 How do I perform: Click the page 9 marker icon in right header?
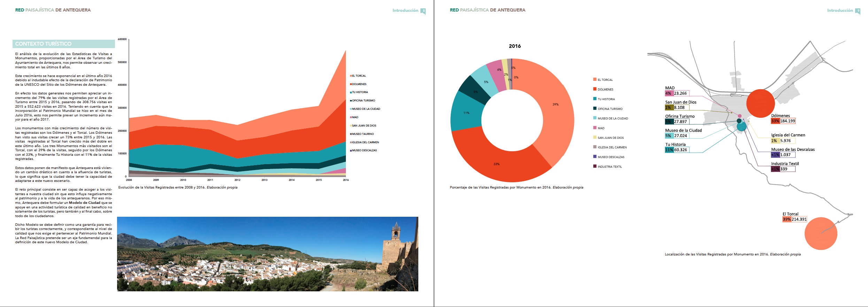click(858, 11)
